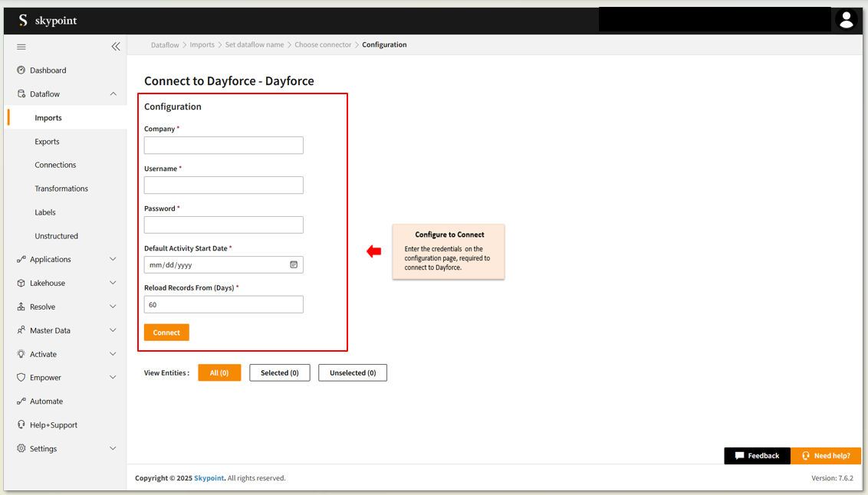Click the Resolve sidebar icon
The width and height of the screenshot is (868, 495).
(x=21, y=307)
